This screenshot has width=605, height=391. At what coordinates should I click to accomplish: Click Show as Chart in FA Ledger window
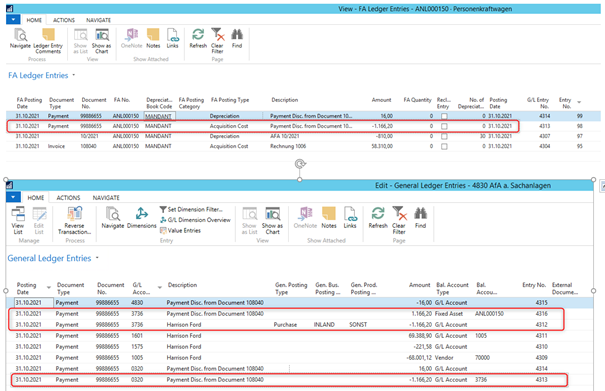(101, 41)
